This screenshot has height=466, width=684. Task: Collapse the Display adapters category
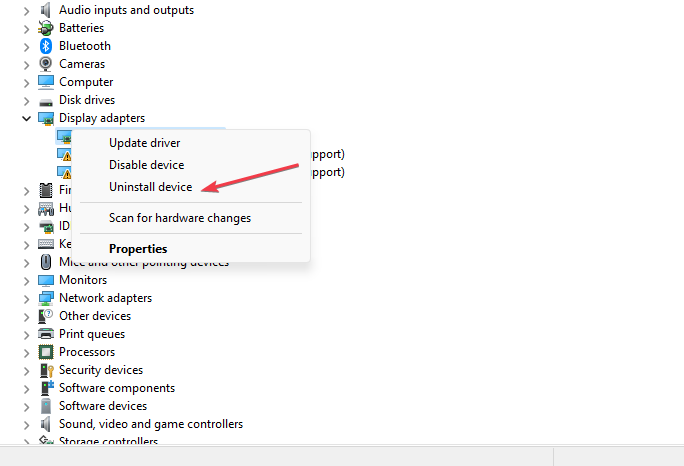[27, 118]
